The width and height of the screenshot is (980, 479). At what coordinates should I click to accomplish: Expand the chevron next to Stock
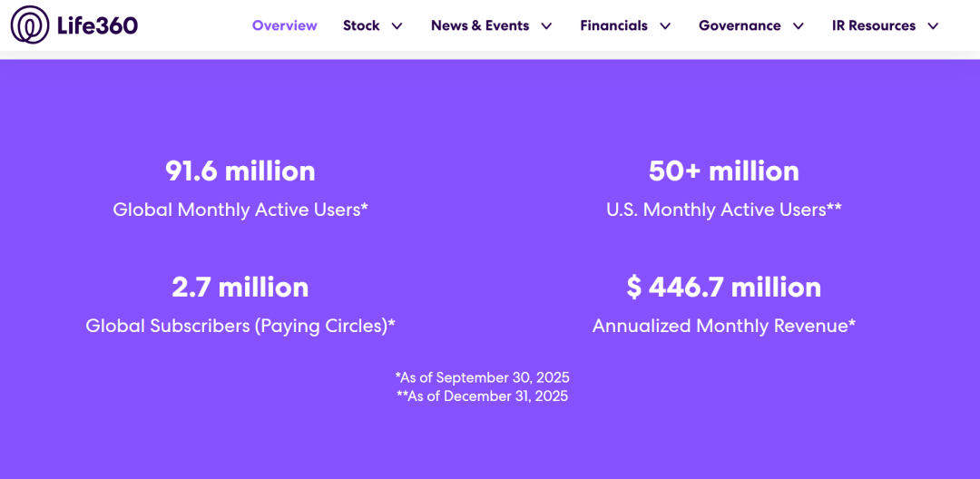click(x=397, y=26)
